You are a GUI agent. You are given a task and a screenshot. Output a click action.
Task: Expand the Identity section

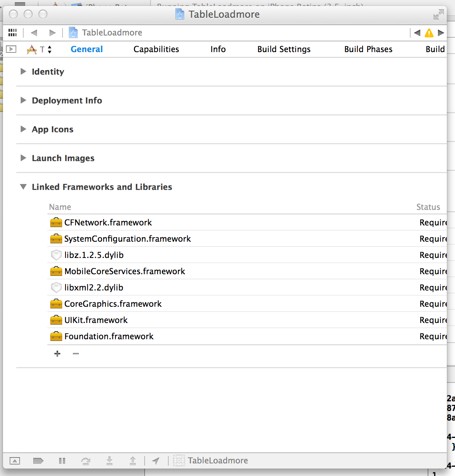(x=23, y=71)
